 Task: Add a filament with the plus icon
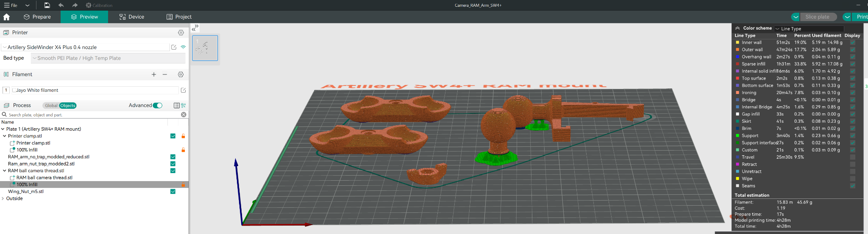point(154,74)
